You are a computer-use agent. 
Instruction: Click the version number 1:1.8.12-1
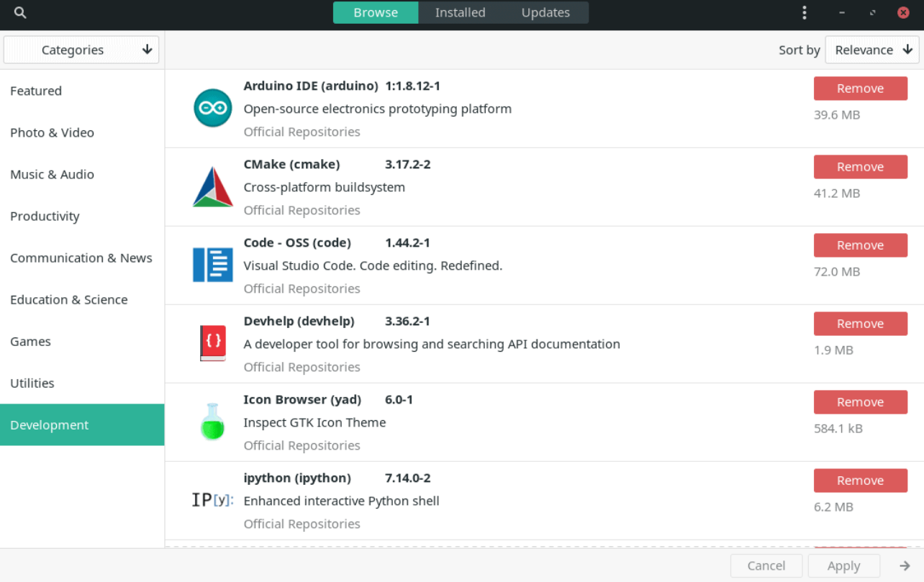[x=412, y=86]
